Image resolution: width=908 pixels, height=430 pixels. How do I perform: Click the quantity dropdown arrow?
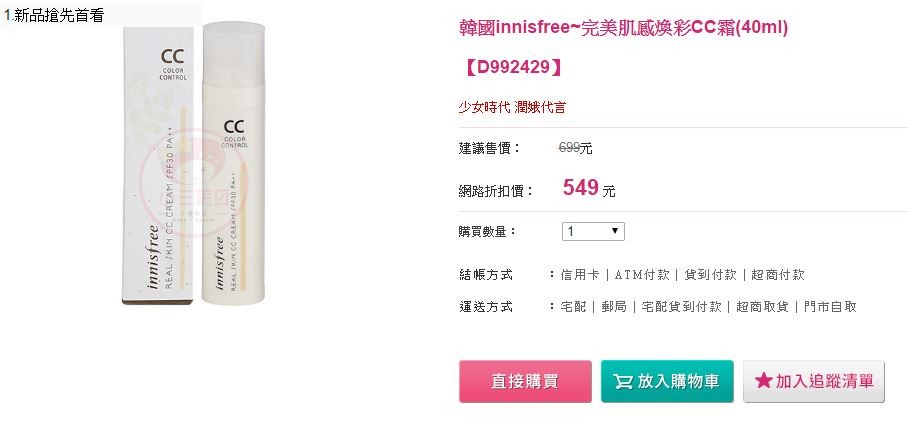[614, 231]
